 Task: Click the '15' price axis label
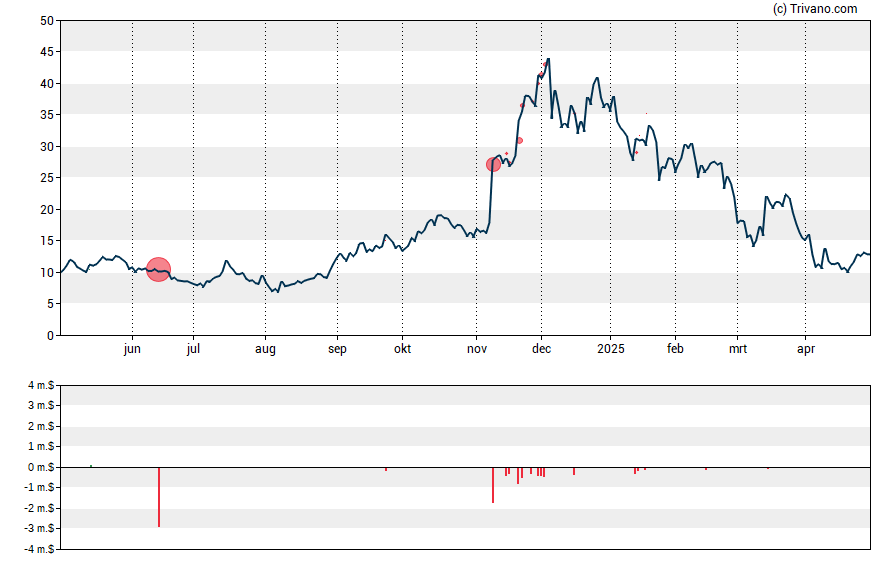(47, 241)
